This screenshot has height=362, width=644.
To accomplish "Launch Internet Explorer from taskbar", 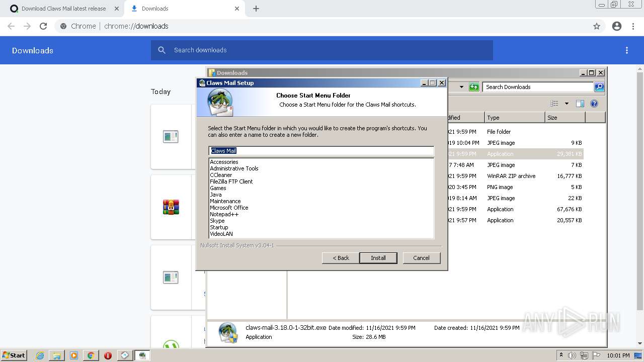I will coord(40,355).
